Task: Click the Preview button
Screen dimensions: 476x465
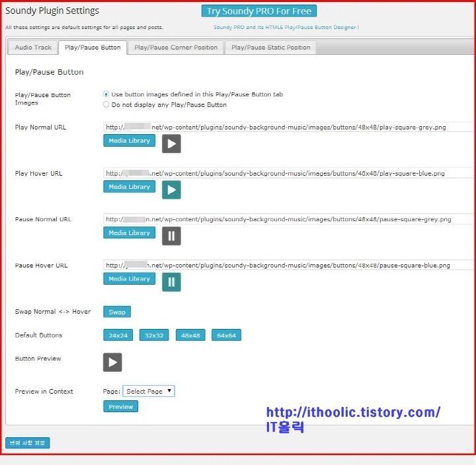Action: (x=120, y=406)
